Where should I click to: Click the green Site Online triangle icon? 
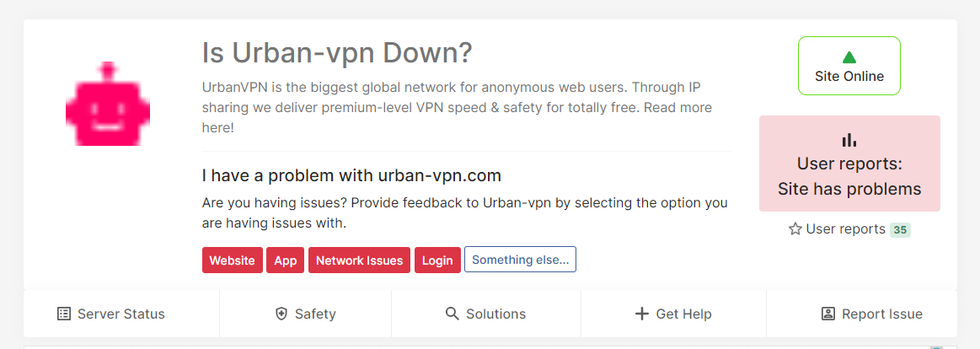tap(849, 57)
